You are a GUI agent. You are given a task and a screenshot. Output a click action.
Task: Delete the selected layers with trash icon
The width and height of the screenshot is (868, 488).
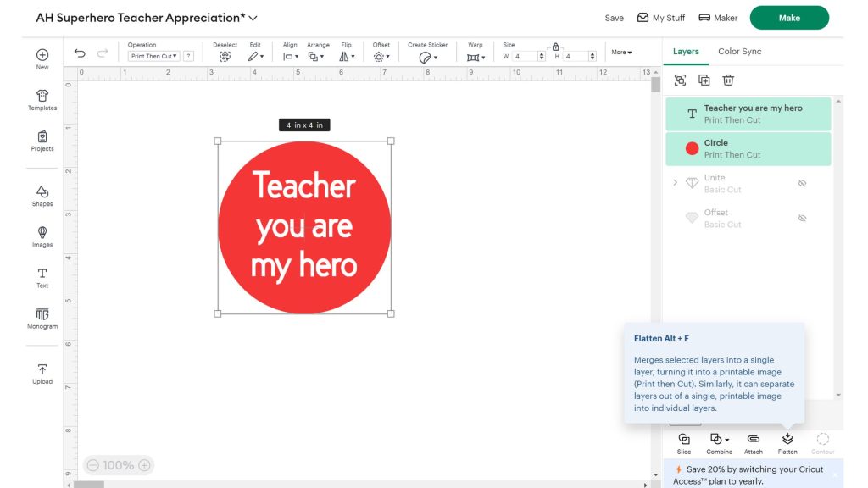[x=728, y=80]
